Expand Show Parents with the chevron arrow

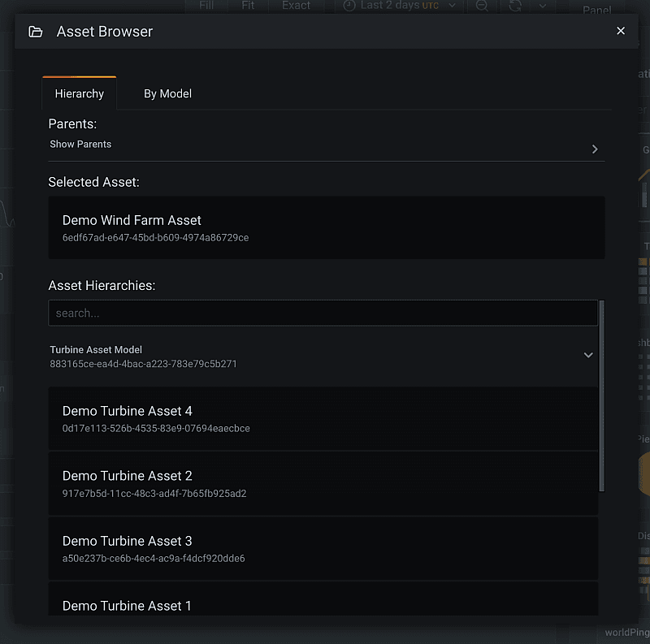[595, 149]
